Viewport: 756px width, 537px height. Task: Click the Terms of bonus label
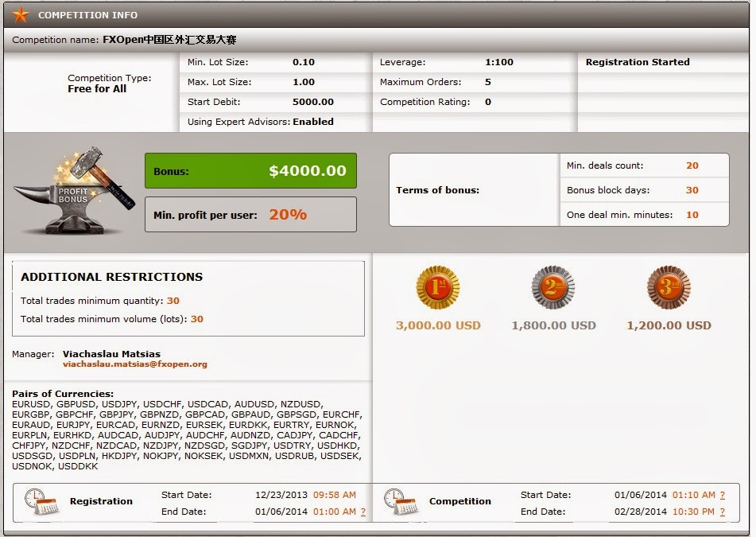tap(438, 190)
